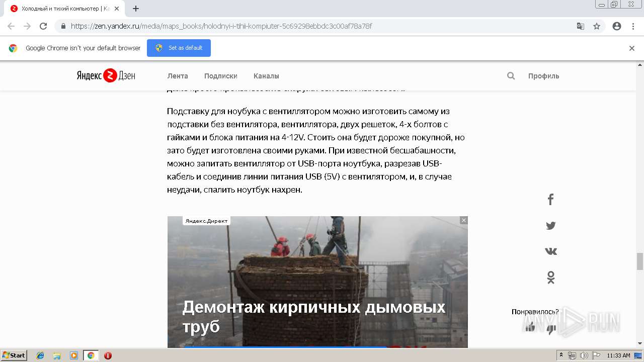This screenshot has width=644, height=362.
Task: Click article paragraph starting Подставку для ноубука
Action: 316,150
